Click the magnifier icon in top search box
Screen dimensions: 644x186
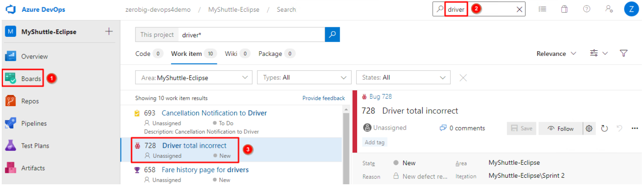440,9
